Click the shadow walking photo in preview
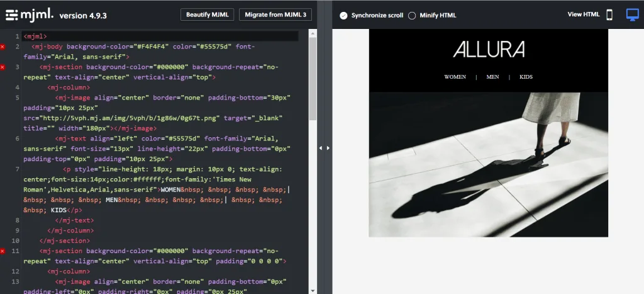Viewport: 644px width, 294px height. pyautogui.click(x=488, y=164)
